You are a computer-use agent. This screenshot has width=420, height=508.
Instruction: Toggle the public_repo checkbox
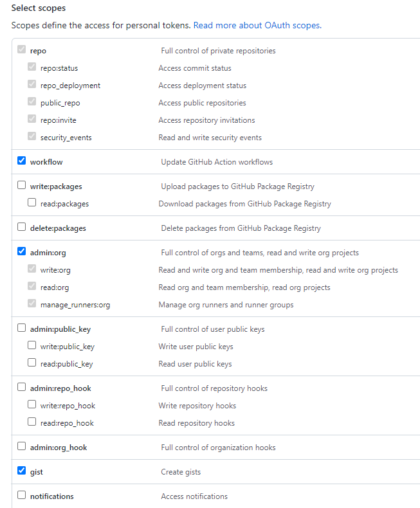point(32,102)
